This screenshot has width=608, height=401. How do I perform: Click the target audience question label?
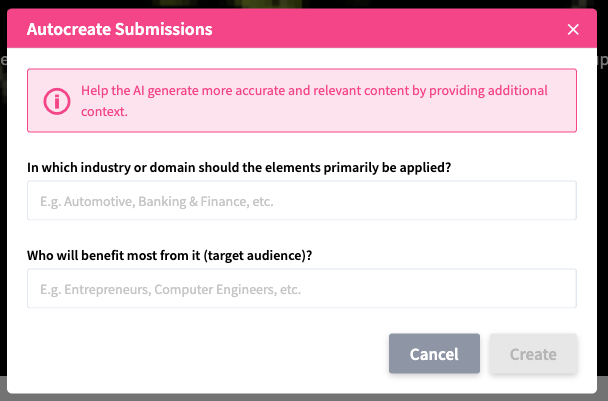click(x=170, y=254)
